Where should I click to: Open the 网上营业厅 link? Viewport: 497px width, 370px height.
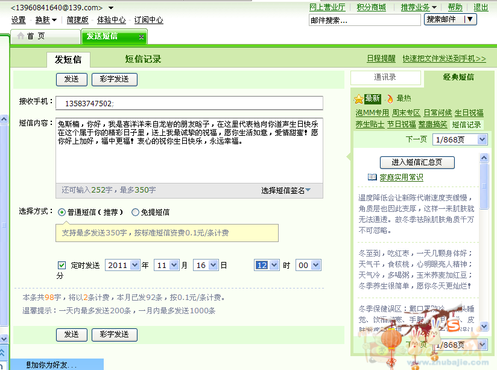[327, 7]
